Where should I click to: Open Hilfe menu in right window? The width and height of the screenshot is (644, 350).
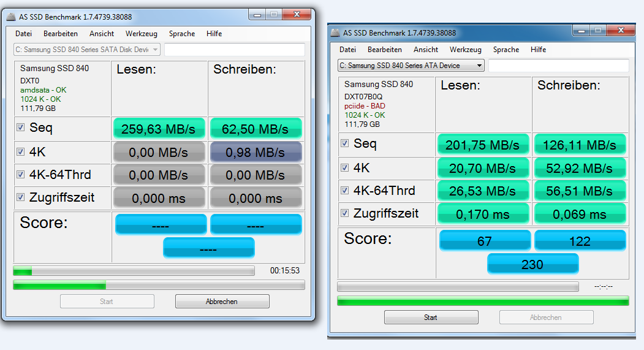point(538,50)
